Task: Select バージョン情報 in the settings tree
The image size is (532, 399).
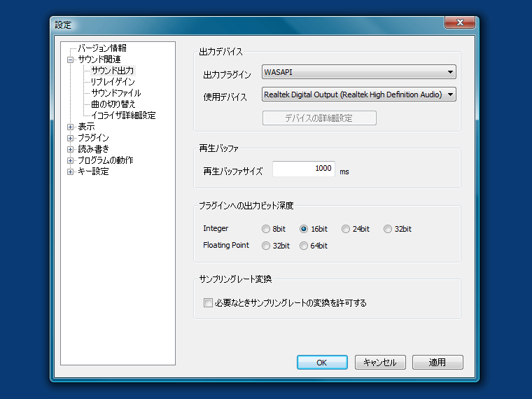Action: pos(102,48)
